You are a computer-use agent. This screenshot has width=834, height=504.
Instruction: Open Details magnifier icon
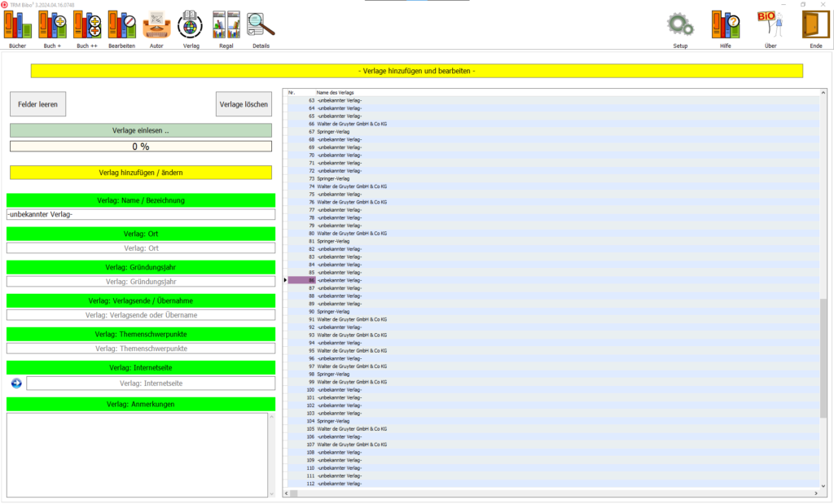coord(261,25)
